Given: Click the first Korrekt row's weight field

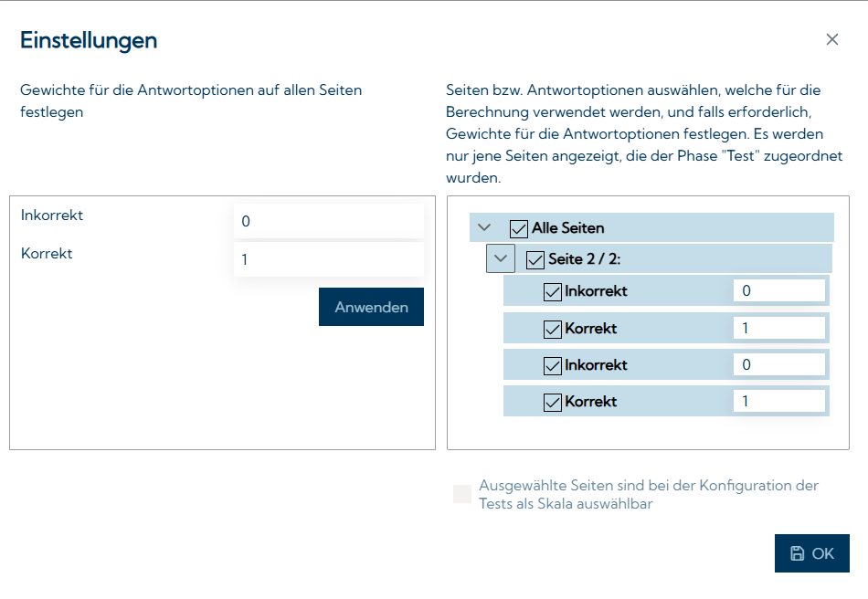Looking at the screenshot, I should click(778, 328).
